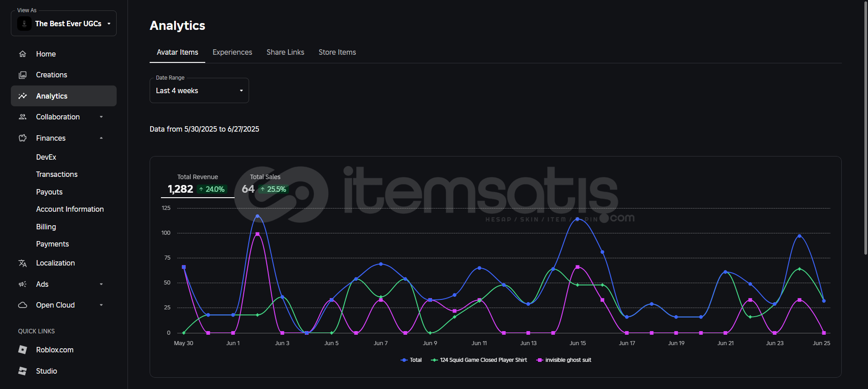Switch to the Avatar Items tab
Screen dimensions: 868x389
point(178,52)
